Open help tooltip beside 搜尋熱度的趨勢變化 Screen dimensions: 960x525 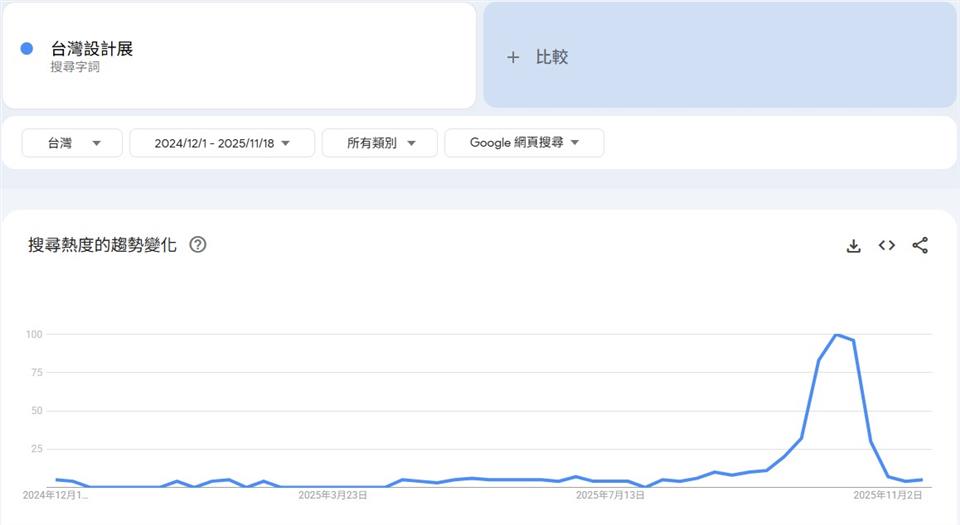point(198,245)
